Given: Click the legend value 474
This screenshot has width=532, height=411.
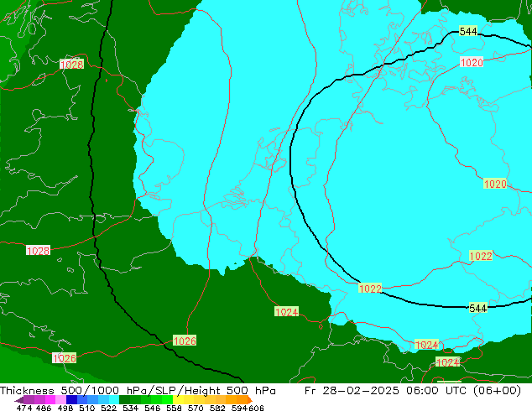Looking at the screenshot, I should click(24, 408).
